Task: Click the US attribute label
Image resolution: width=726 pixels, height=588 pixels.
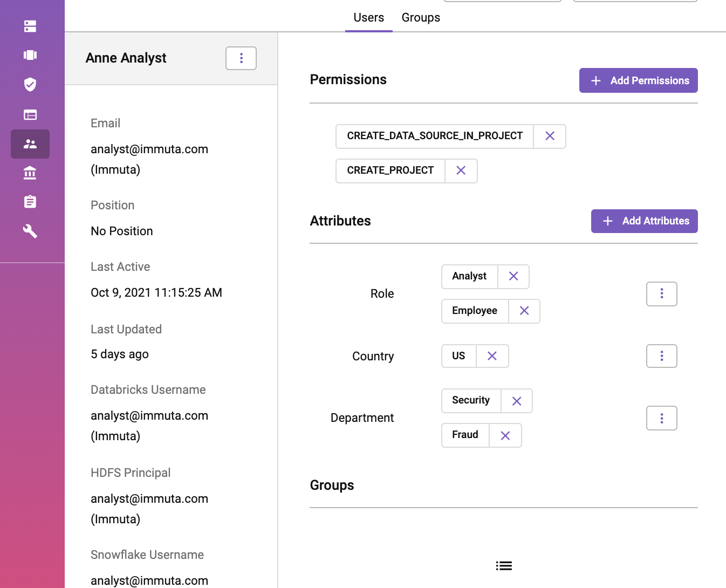Action: (458, 356)
